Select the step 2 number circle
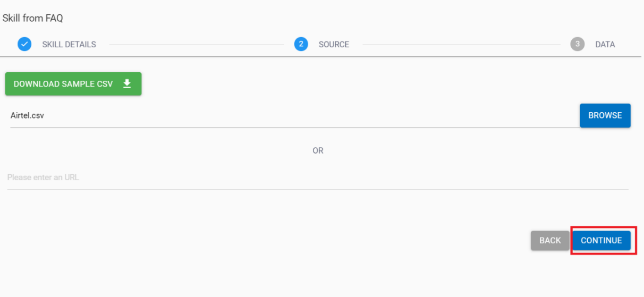This screenshot has width=644, height=297. point(301,44)
